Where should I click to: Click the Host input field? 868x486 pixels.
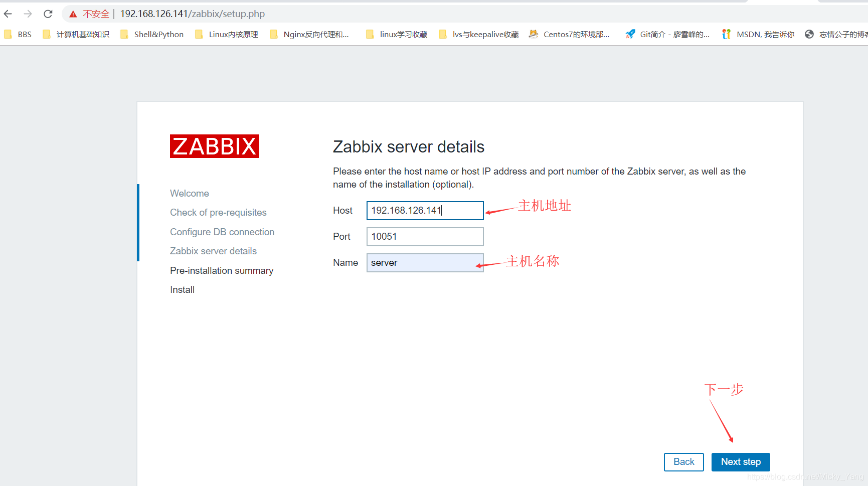[425, 211]
